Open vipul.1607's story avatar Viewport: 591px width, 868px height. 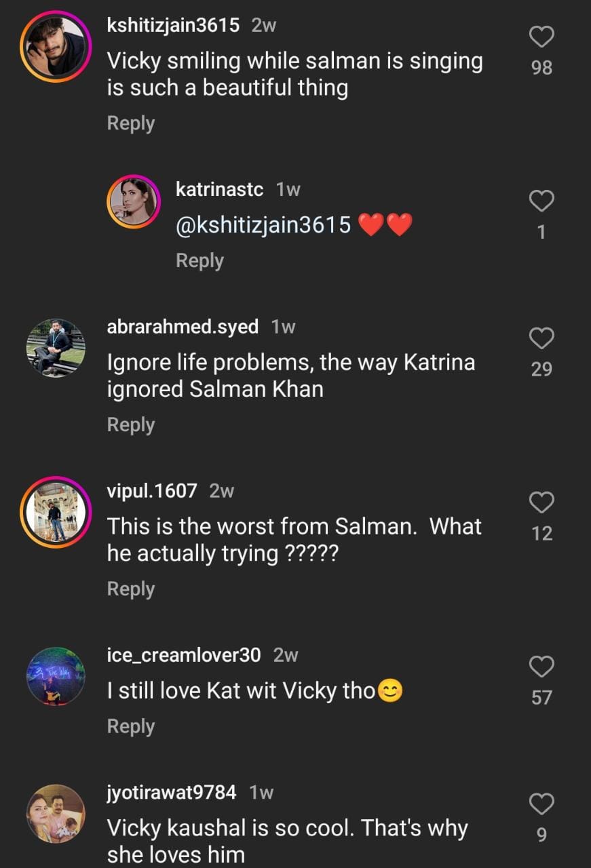pos(55,512)
